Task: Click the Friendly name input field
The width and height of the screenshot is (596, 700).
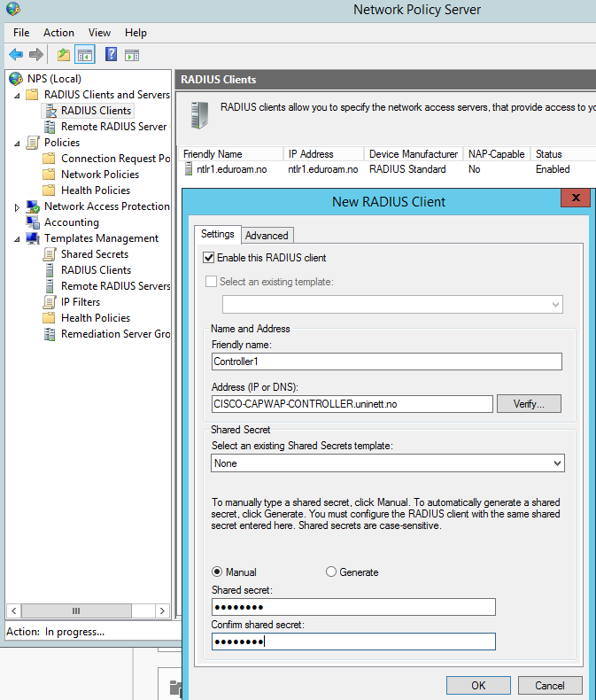Action: point(386,362)
